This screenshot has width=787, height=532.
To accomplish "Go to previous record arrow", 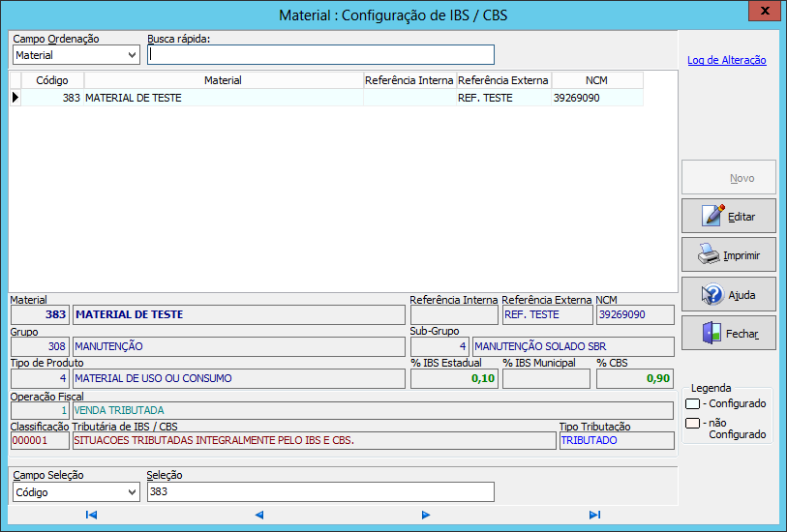I will [258, 515].
